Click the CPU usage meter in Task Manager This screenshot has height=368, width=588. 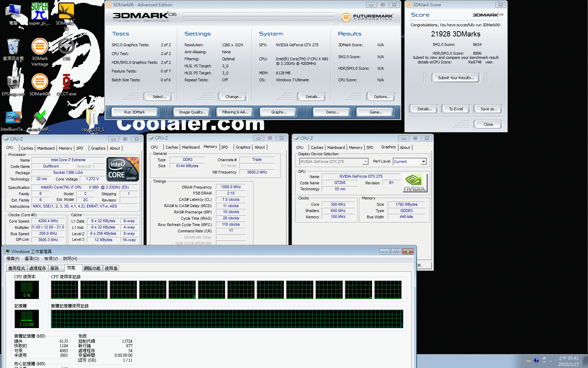tap(27, 289)
